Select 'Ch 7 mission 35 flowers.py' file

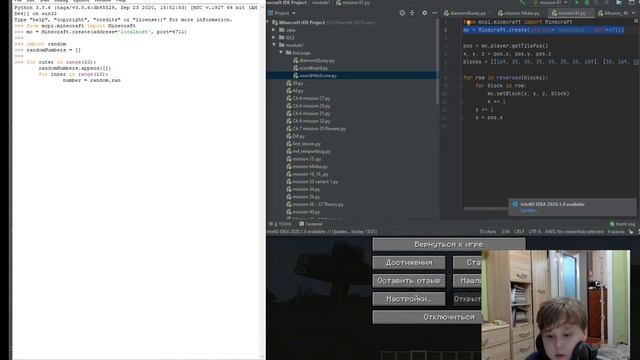tap(316, 129)
